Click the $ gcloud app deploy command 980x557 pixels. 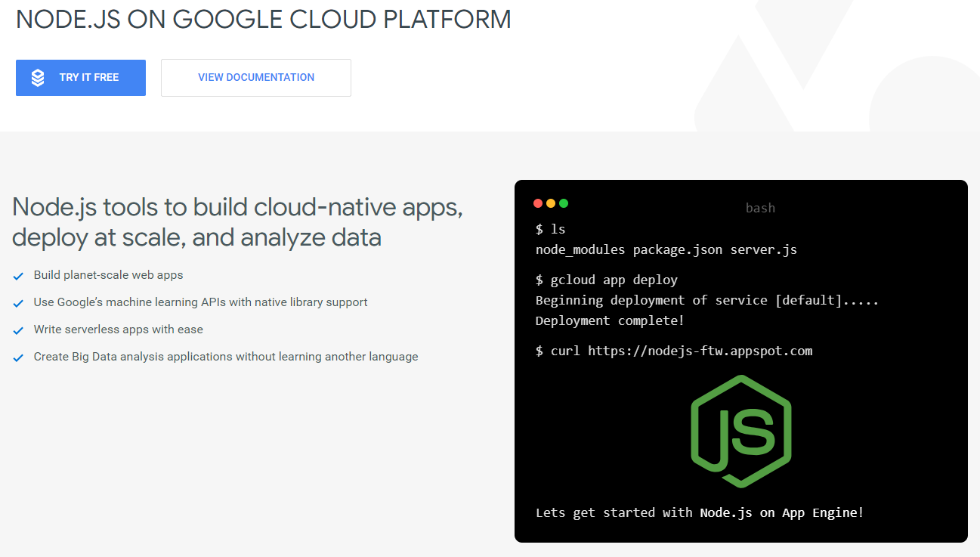(607, 280)
